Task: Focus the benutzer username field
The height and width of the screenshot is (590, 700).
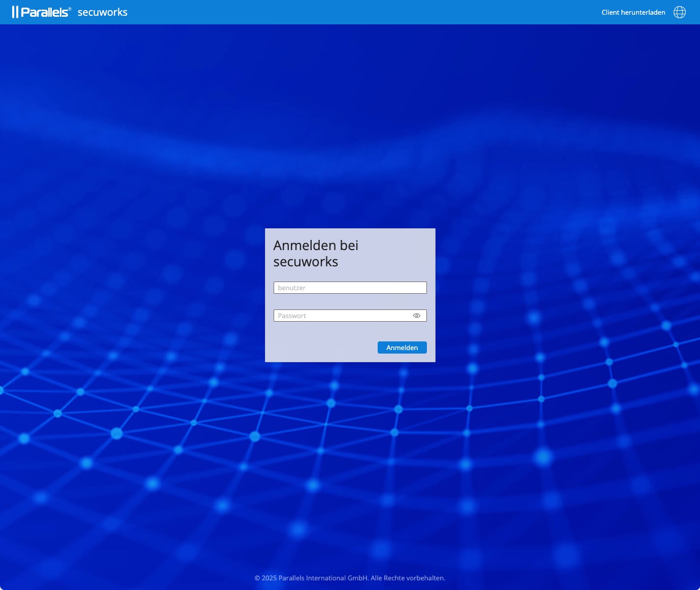Action: click(350, 288)
